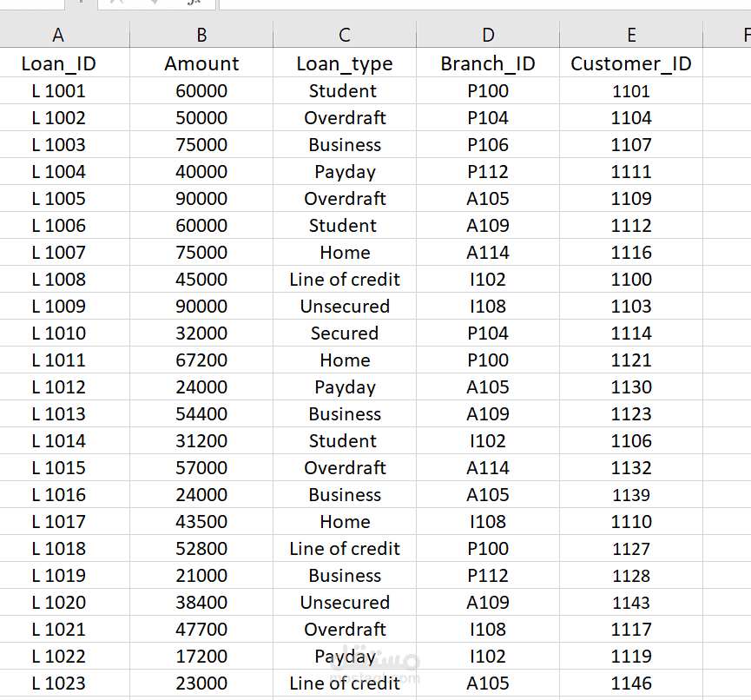751x700 pixels.
Task: Select column A header
Action: (x=58, y=36)
